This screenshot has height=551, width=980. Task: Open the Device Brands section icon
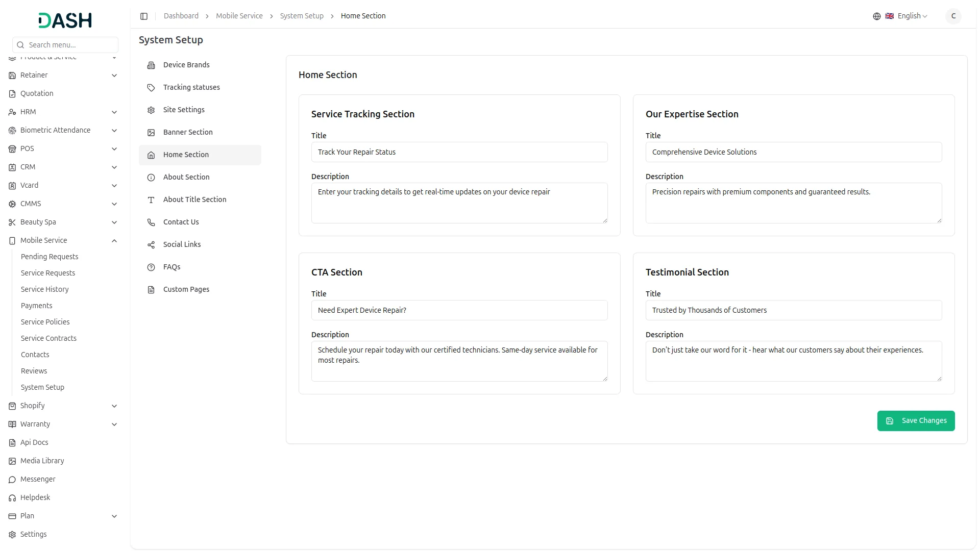pos(151,65)
